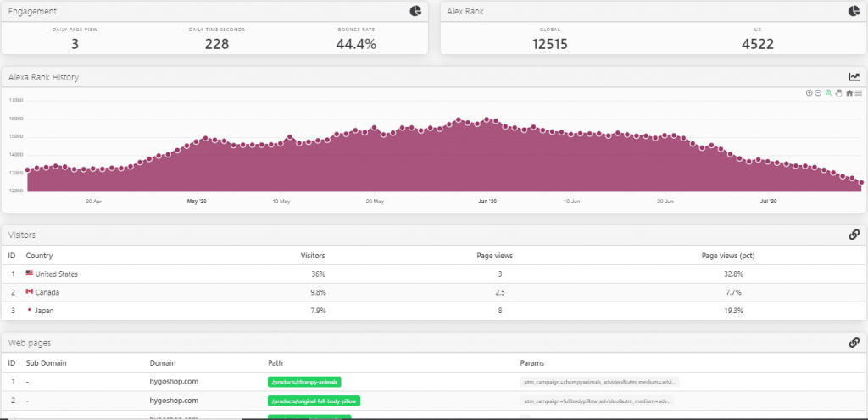Zoom in on the chart with plus icon

tap(810, 93)
